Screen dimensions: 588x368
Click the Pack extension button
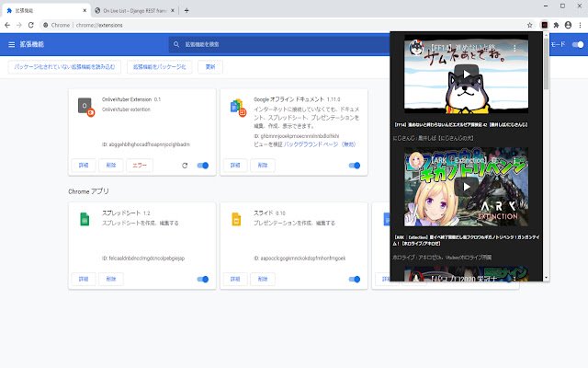[x=159, y=67]
